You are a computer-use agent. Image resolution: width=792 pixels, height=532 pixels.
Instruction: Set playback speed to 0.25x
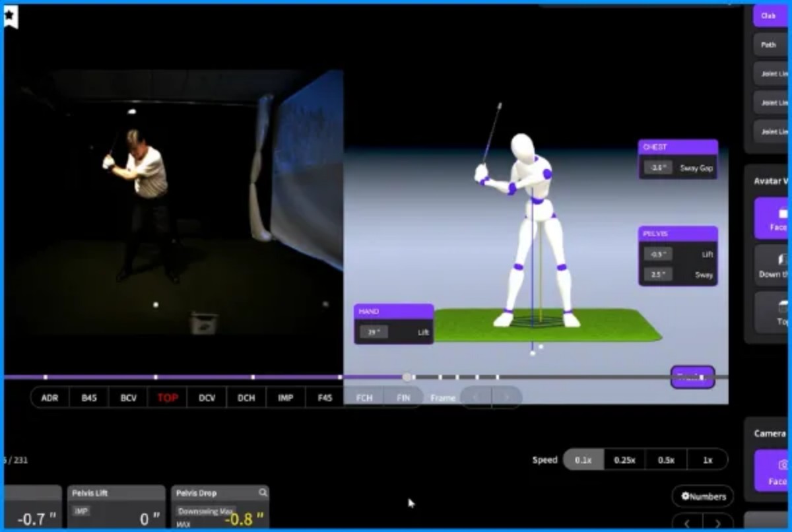[624, 460]
